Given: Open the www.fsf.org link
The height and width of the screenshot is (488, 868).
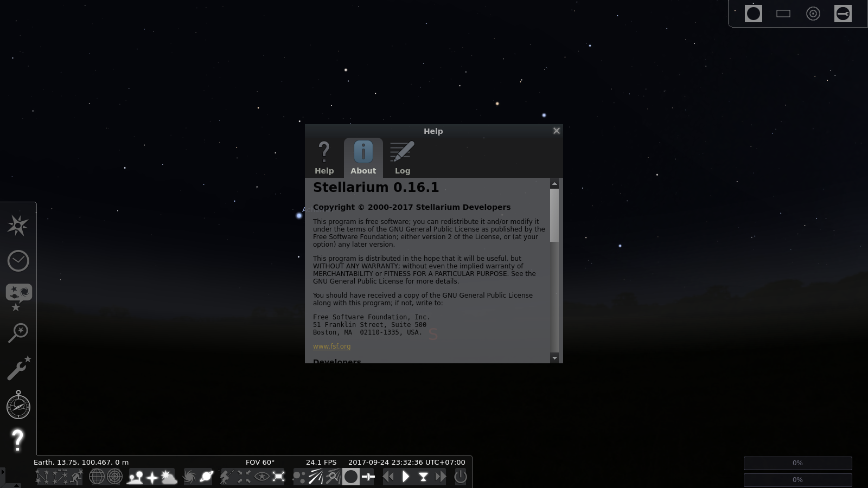Looking at the screenshot, I should tap(331, 346).
